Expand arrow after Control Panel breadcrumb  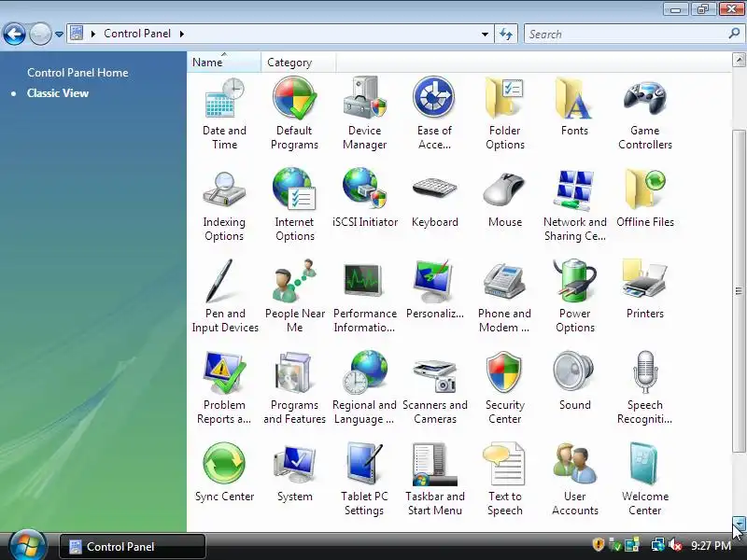point(182,34)
